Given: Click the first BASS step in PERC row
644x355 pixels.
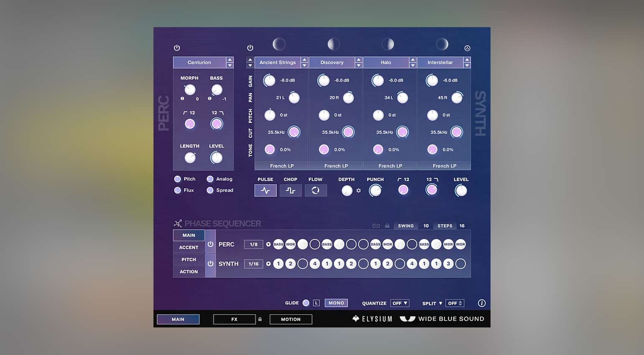Looking at the screenshot, I should click(279, 244).
